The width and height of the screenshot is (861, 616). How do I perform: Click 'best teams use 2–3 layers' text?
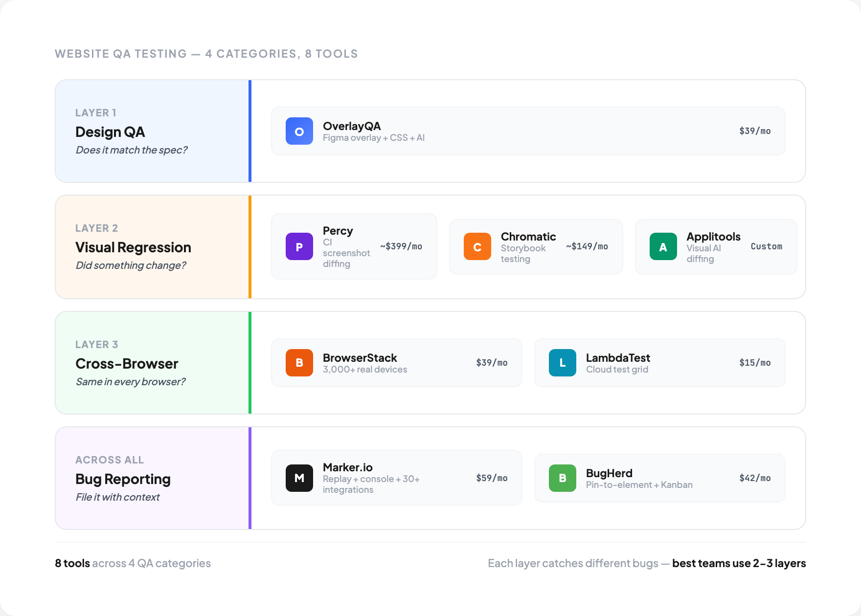(739, 563)
